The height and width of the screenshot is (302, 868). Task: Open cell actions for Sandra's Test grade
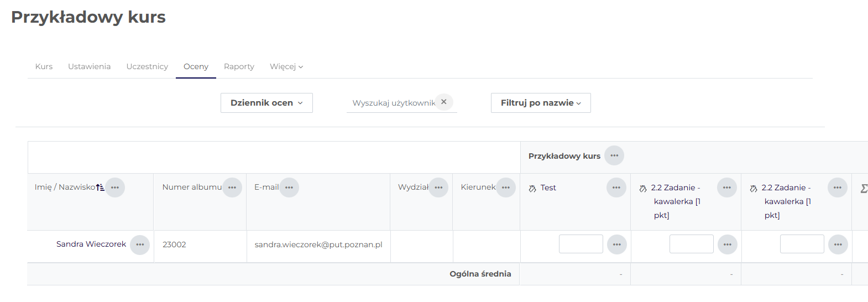(617, 244)
